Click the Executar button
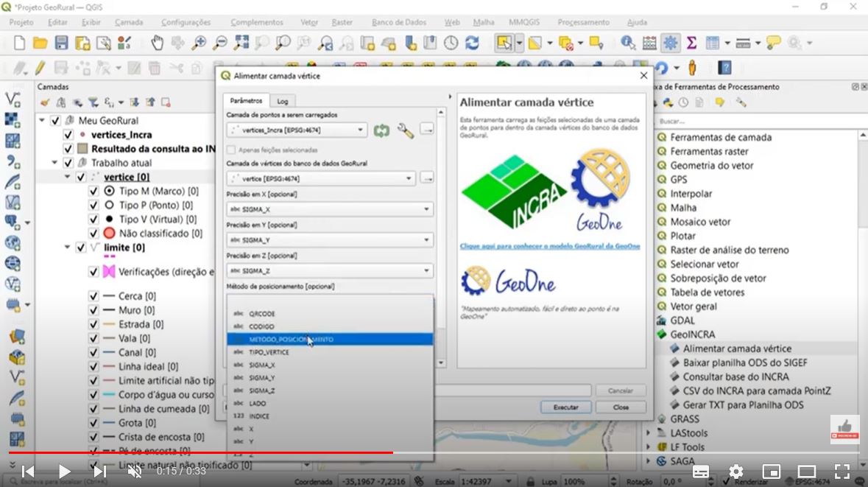 click(x=565, y=407)
